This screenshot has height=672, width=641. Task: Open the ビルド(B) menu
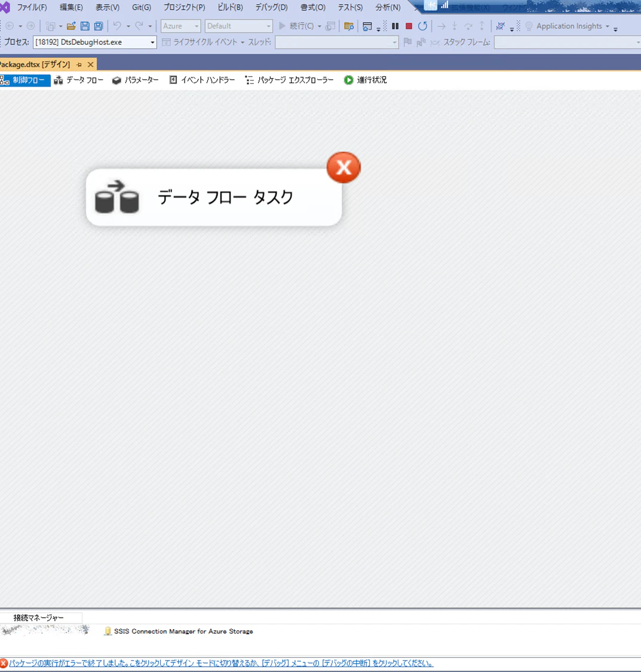coord(230,7)
